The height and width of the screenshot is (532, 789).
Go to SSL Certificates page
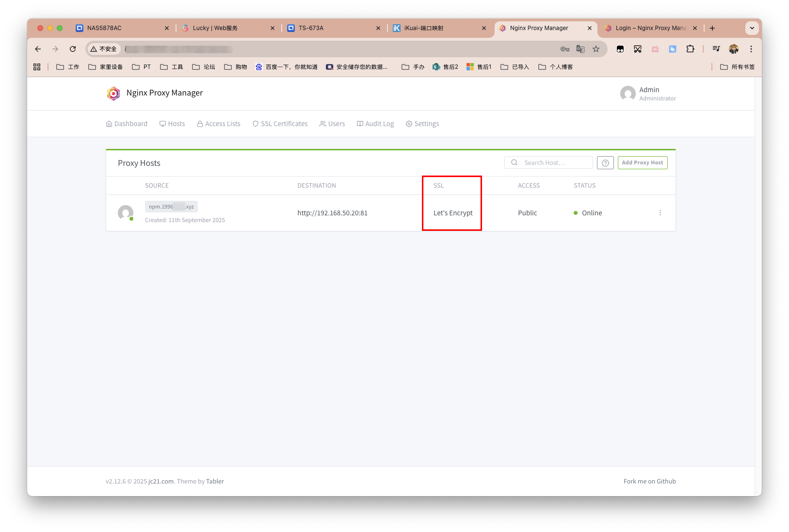(x=280, y=124)
